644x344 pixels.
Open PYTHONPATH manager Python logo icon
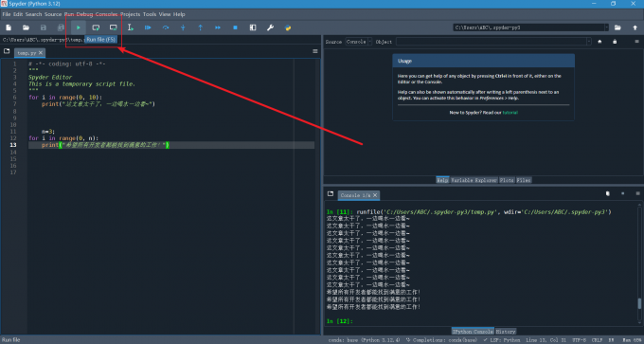(x=288, y=27)
